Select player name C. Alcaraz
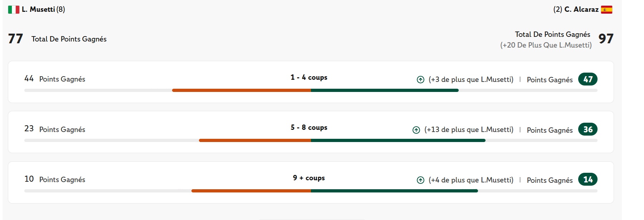The height and width of the screenshot is (220, 644). click(x=581, y=10)
